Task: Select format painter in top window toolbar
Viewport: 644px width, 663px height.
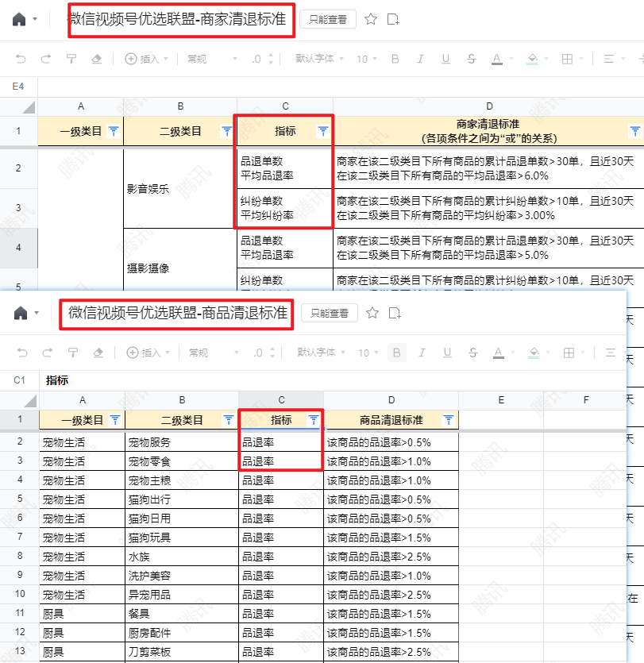Action: coord(71,59)
